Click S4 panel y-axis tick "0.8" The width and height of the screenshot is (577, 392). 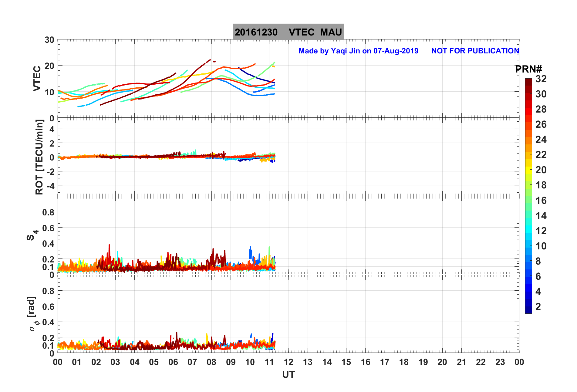click(48, 213)
